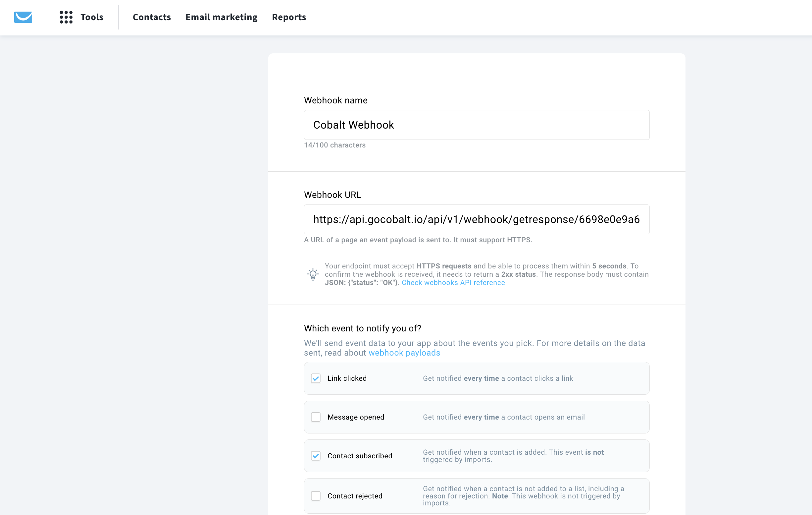
Task: Open Check webhooks API reference
Action: point(453,282)
